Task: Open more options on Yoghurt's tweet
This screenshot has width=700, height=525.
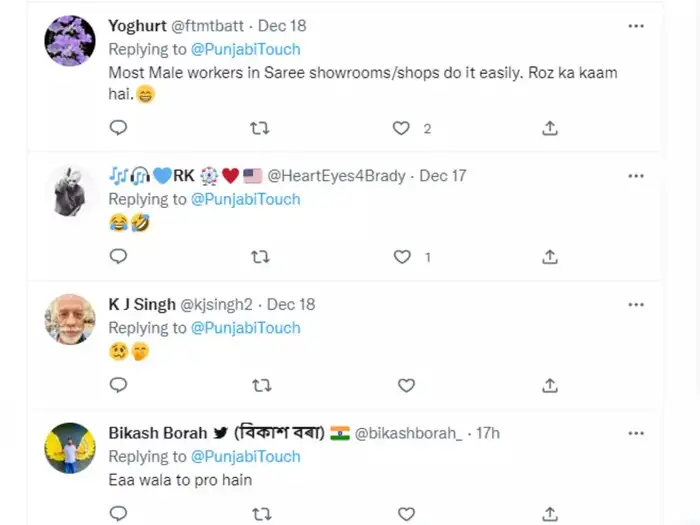Action: coord(636,26)
